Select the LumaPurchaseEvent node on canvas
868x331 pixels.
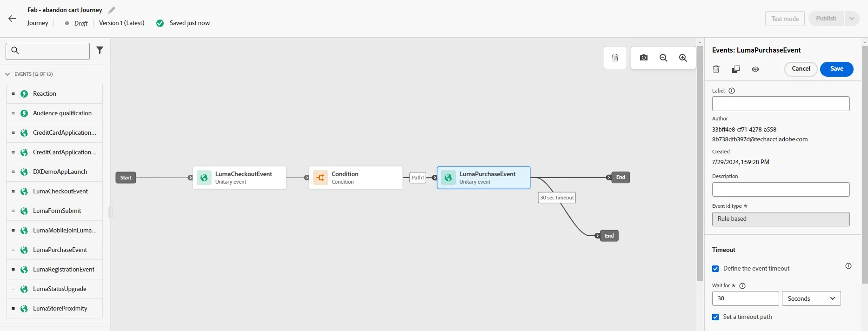[484, 178]
